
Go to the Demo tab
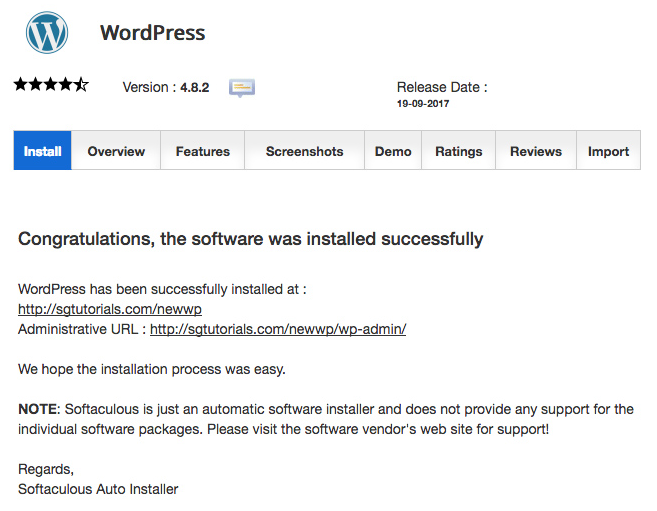click(x=393, y=151)
